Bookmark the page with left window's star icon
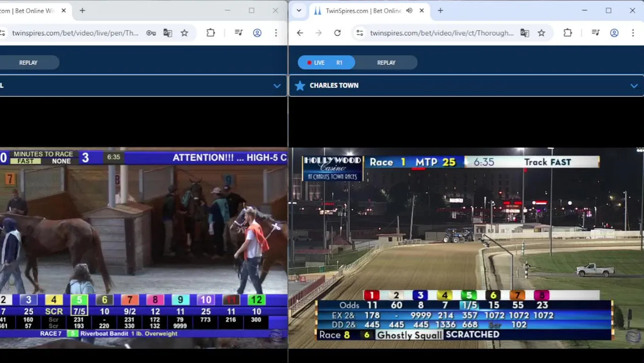The width and height of the screenshot is (644, 363). (184, 33)
